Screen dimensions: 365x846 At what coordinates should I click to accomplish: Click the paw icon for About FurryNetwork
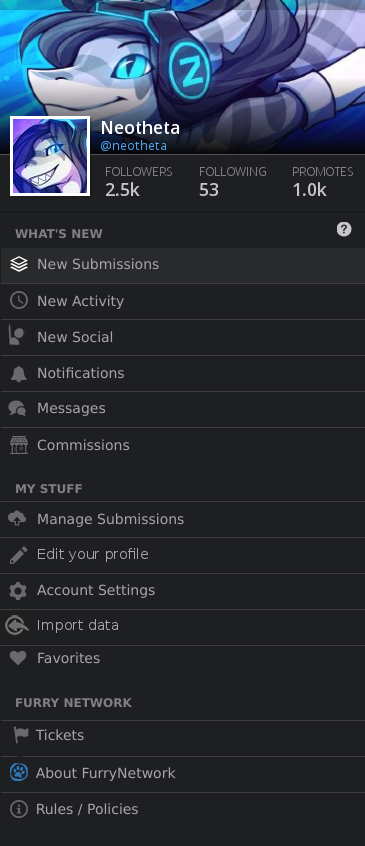(x=19, y=773)
